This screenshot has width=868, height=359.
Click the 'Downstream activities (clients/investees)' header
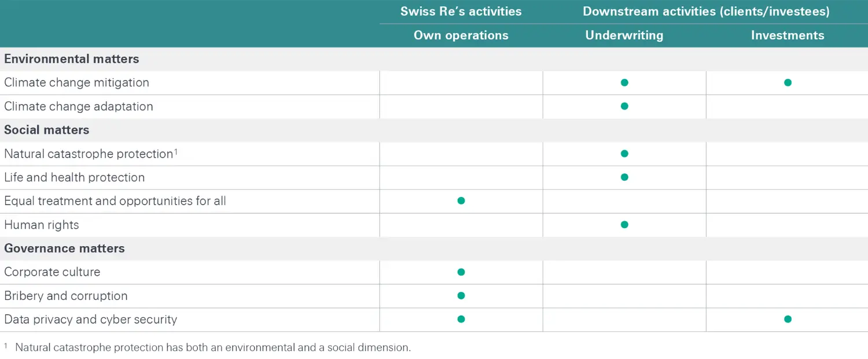706,12
